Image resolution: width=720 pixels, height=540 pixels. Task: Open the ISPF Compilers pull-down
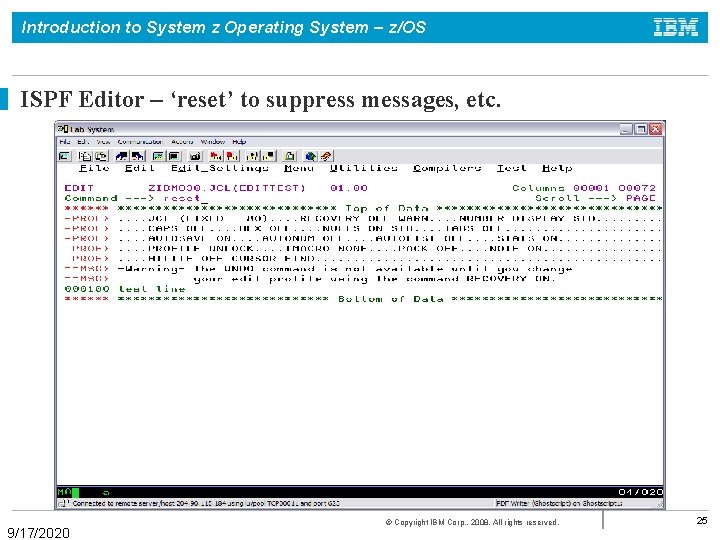click(447, 168)
